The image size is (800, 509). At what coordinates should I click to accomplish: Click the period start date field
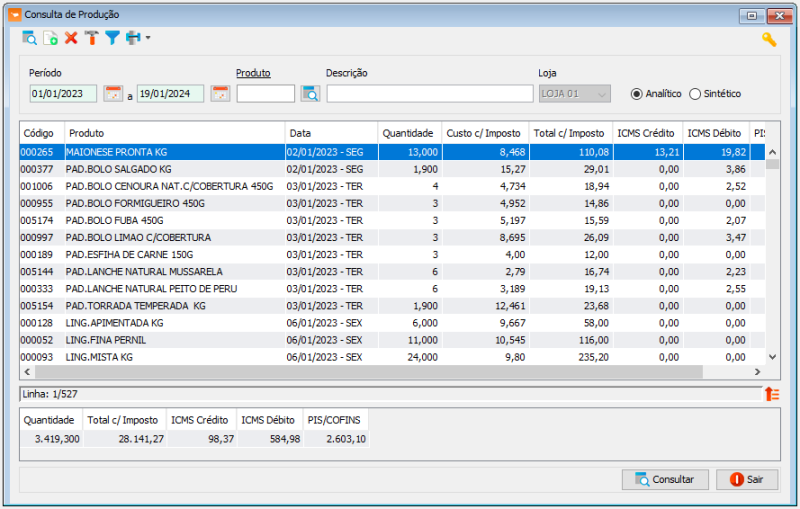point(63,94)
